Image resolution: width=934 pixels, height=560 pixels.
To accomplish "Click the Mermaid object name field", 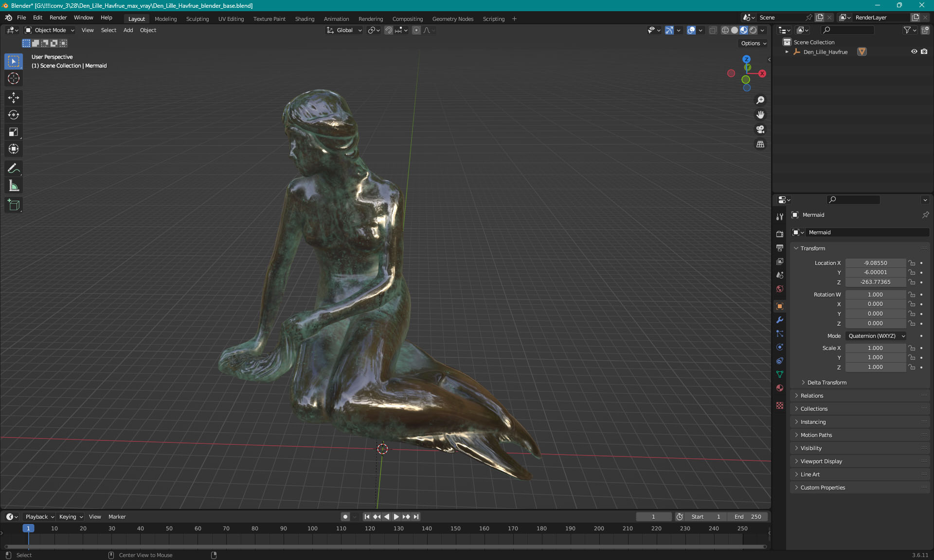I will click(x=868, y=232).
